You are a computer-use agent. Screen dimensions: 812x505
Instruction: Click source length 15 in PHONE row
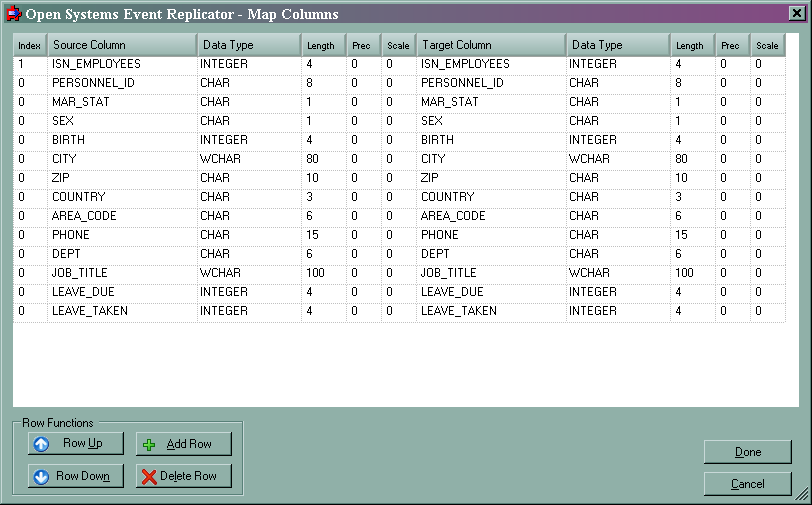(324, 235)
